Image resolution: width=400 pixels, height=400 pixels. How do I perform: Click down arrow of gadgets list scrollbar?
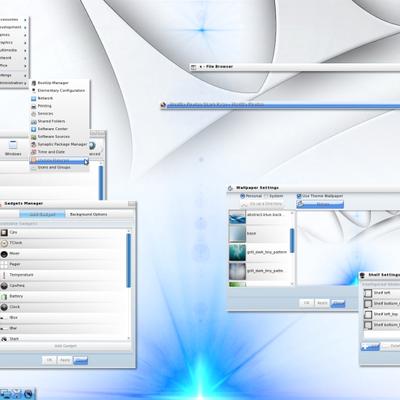click(129, 338)
